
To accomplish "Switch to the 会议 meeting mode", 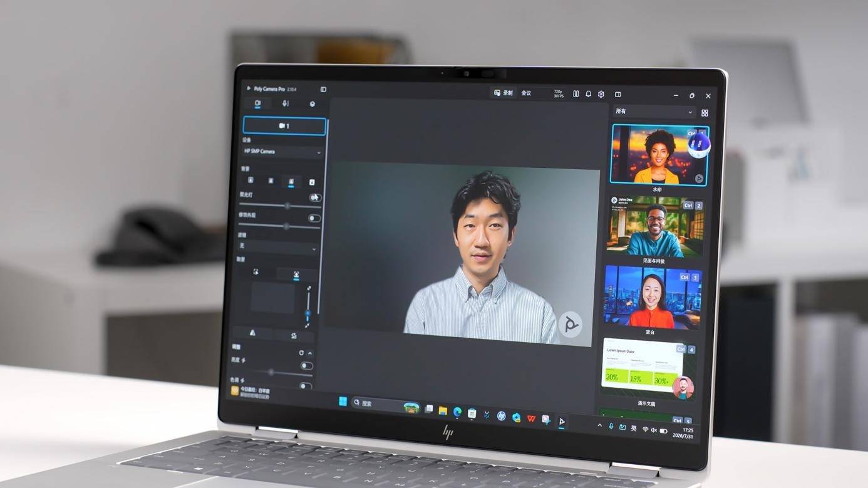I will point(526,93).
